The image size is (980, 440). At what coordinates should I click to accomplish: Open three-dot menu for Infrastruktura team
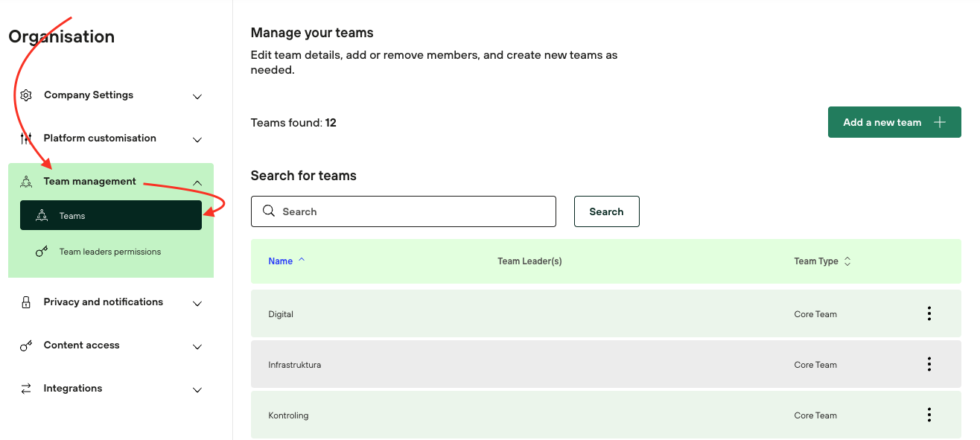point(929,365)
